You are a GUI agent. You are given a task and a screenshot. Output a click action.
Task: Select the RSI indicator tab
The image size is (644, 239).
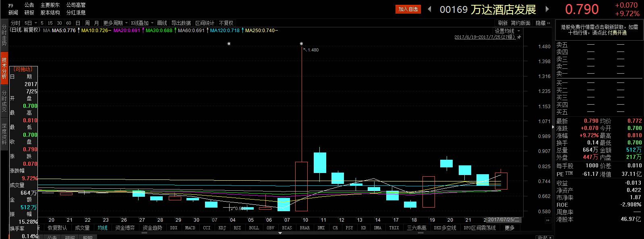(237, 228)
